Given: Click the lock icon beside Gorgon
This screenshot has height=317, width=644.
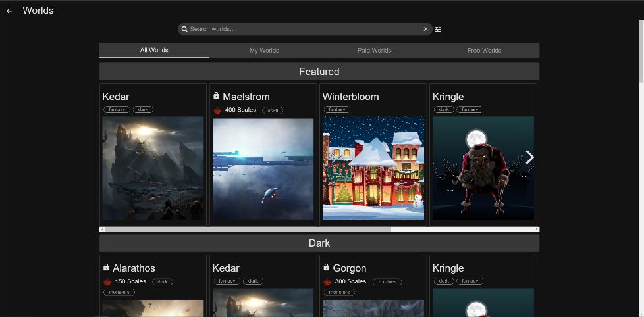Looking at the screenshot, I should [x=327, y=267].
